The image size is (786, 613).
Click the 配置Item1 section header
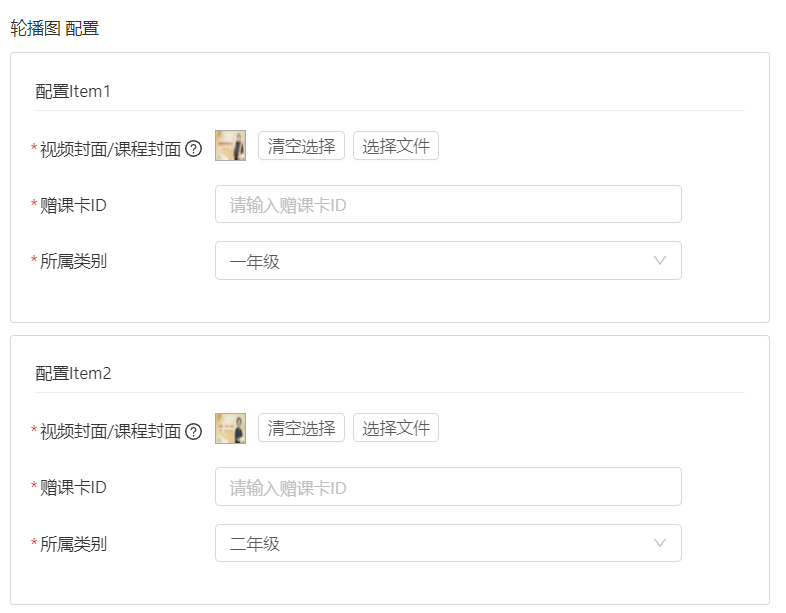(73, 92)
